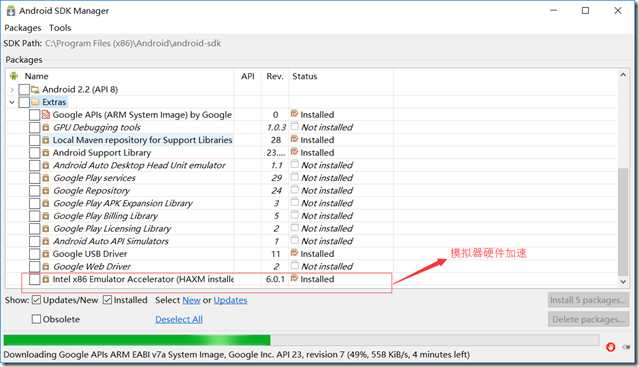Click the Google Play Billing Library icon
Image resolution: width=639 pixels, height=367 pixels.
click(x=46, y=216)
